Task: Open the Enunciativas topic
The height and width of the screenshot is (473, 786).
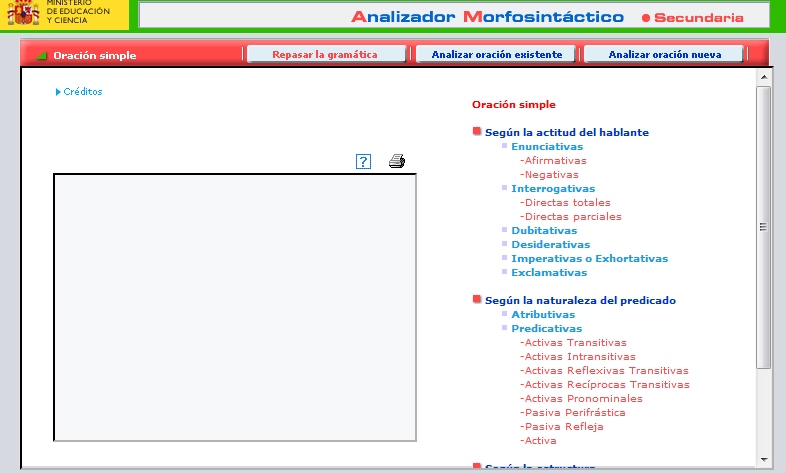Action: (x=546, y=146)
